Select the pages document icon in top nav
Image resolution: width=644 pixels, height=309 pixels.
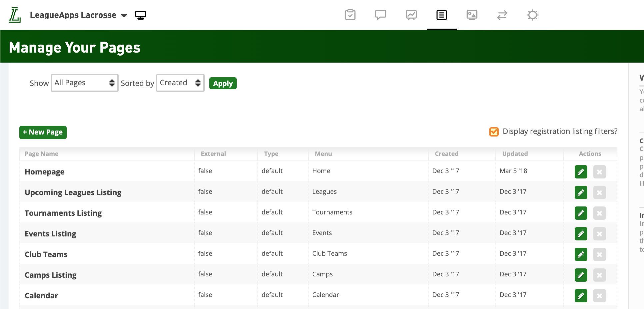[x=442, y=15]
